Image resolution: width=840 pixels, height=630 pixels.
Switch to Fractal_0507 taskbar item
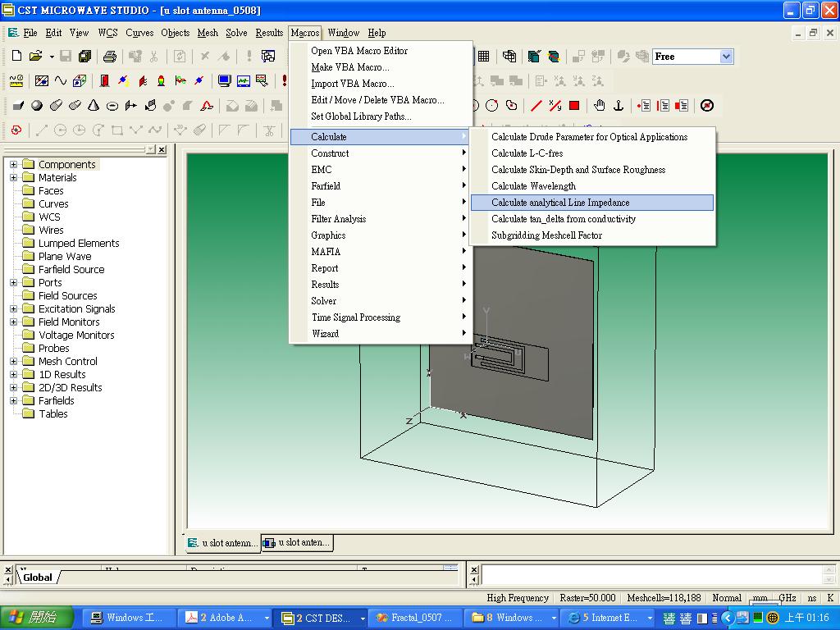[416, 618]
